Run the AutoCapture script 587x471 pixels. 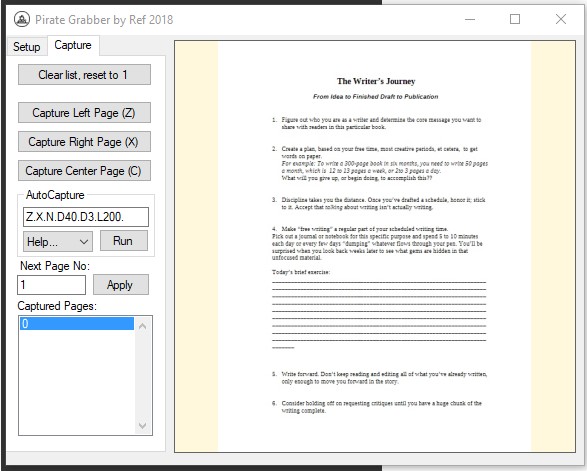pyautogui.click(x=124, y=241)
